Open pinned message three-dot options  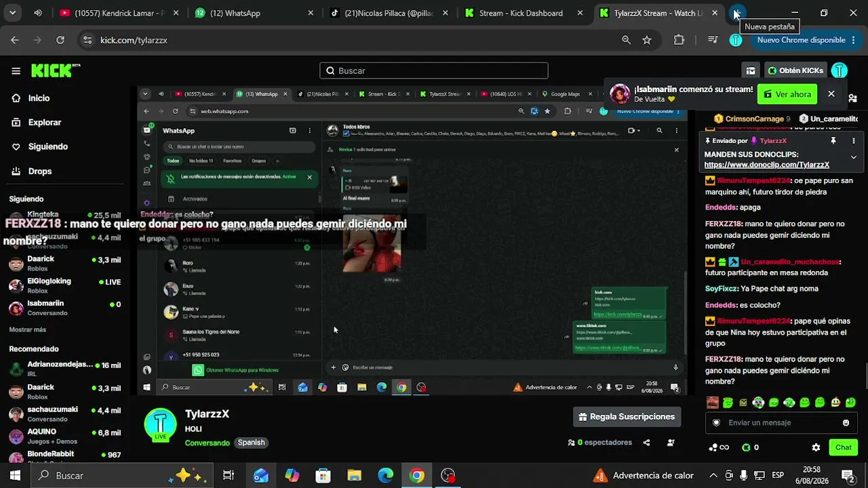coord(853,141)
